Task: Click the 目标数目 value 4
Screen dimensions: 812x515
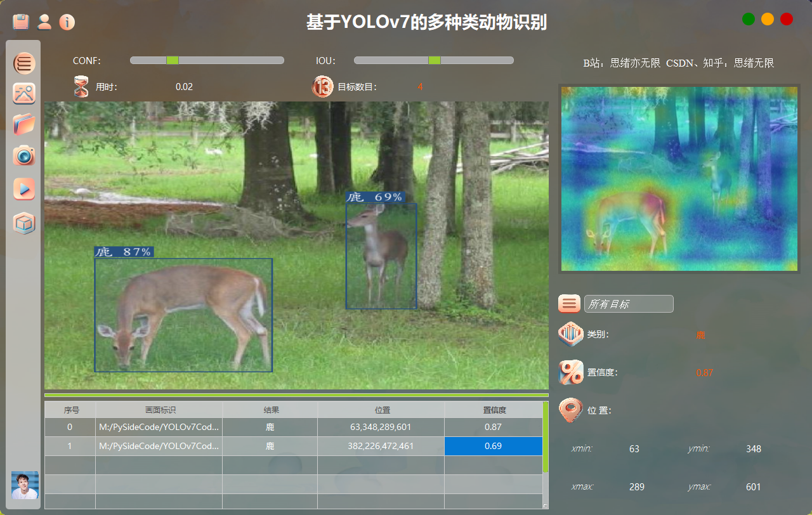Action: [420, 87]
